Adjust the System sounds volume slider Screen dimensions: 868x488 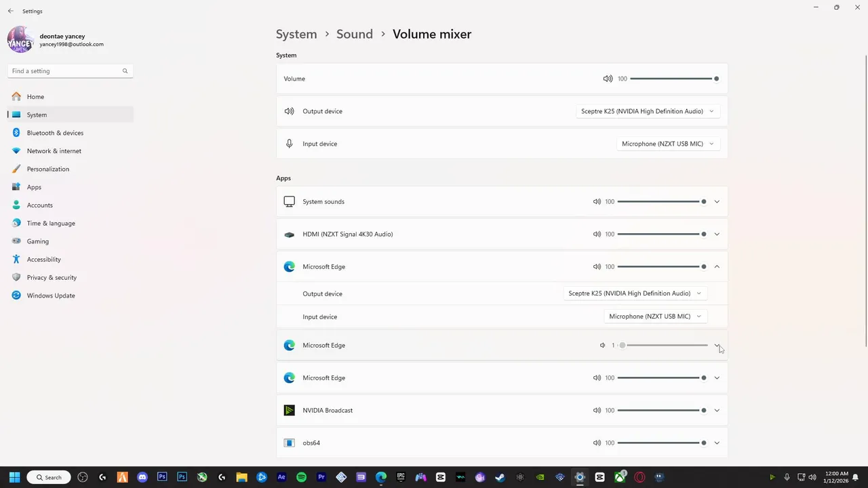tap(662, 201)
